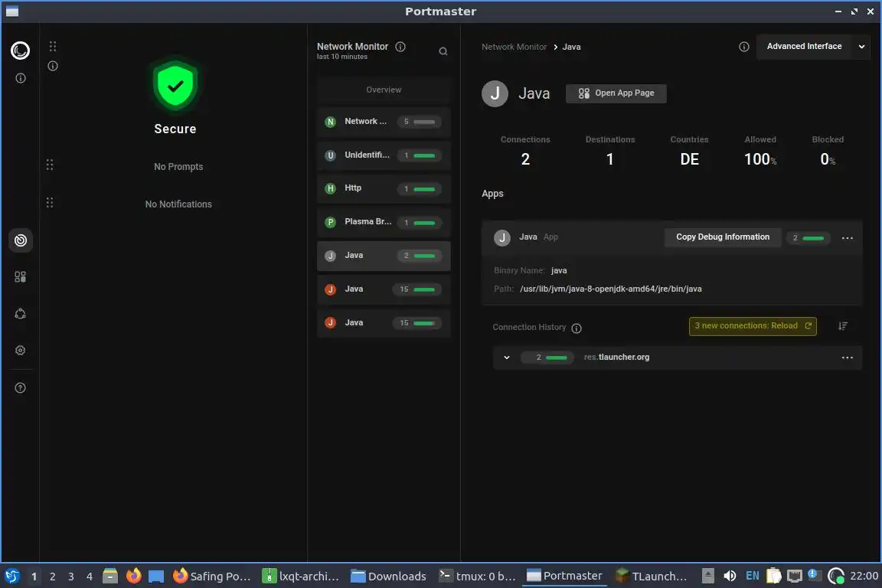
Task: Click the Portmaster logo in the sidebar
Action: click(x=20, y=51)
